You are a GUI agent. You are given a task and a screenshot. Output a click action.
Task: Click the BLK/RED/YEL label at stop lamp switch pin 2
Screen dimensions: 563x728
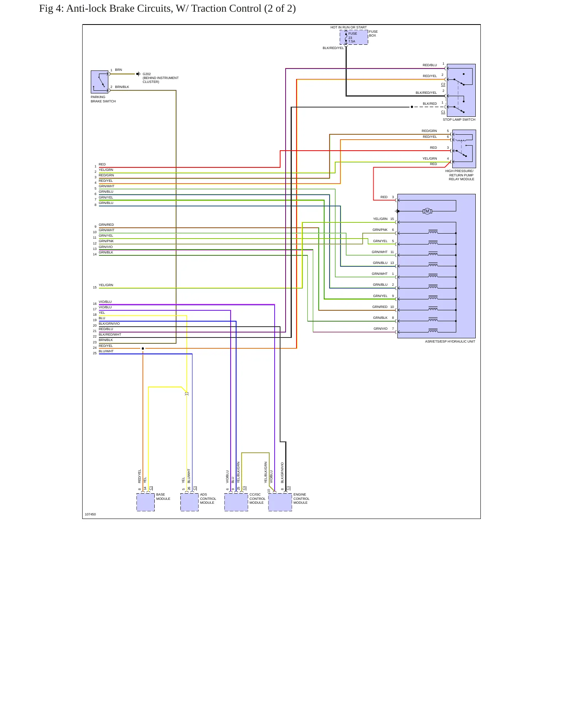[426, 93]
